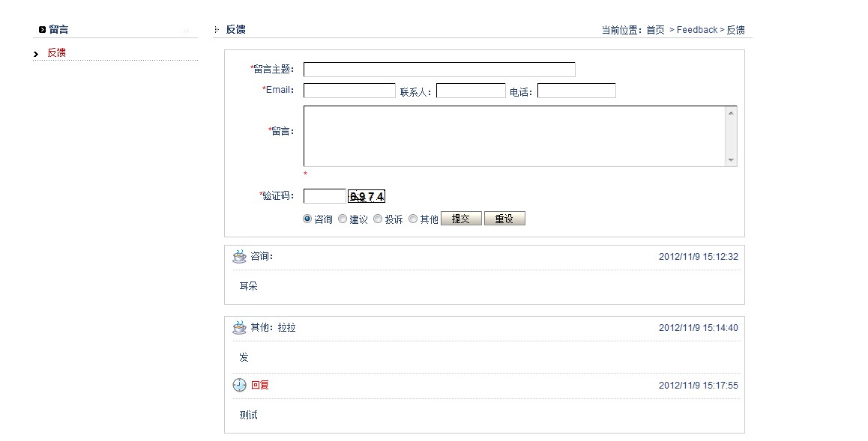This screenshot has height=441, width=868.
Task: Click the arrow icon beside sidebar 反馈
Action: pyautogui.click(x=36, y=54)
